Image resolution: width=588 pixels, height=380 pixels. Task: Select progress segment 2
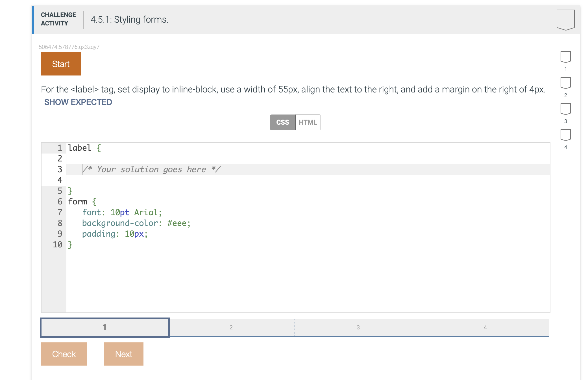[x=231, y=327]
